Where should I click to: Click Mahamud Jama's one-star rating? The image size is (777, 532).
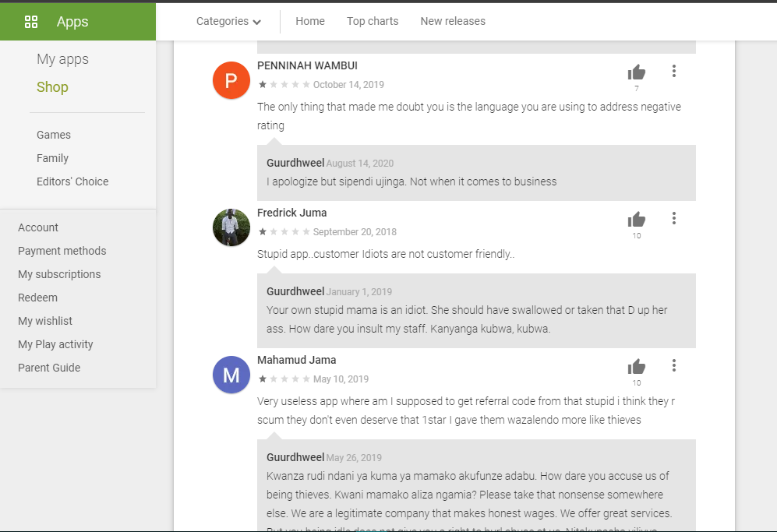click(x=284, y=379)
